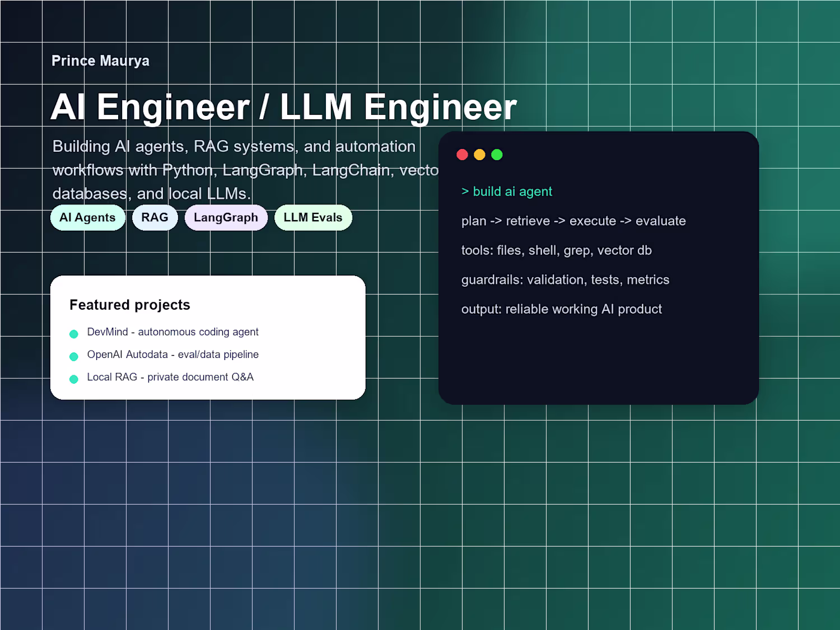Viewport: 840px width, 630px height.
Task: Select the RAG tag pill
Action: point(155,218)
